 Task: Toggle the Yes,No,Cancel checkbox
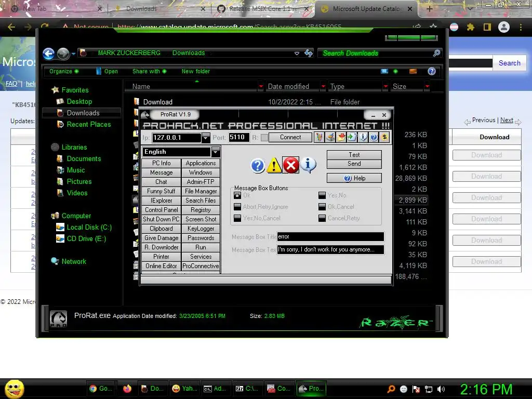coord(237,218)
